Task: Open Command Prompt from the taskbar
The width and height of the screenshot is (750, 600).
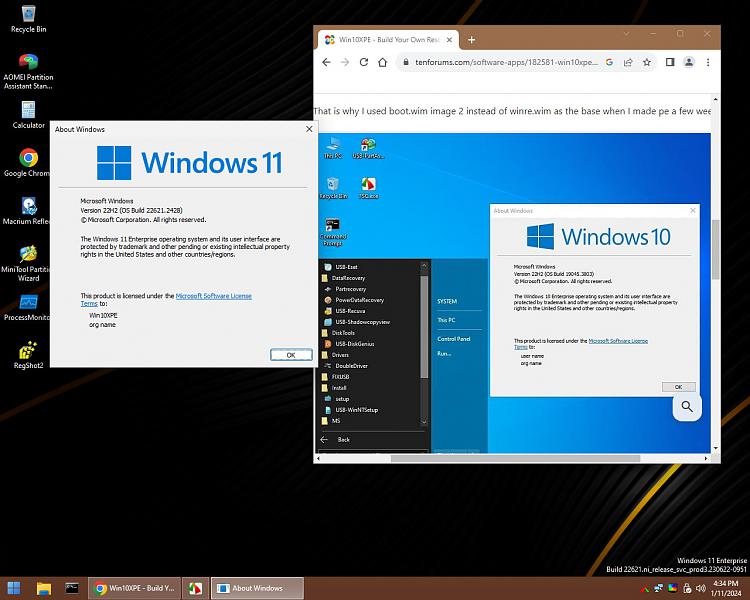Action: [72, 588]
